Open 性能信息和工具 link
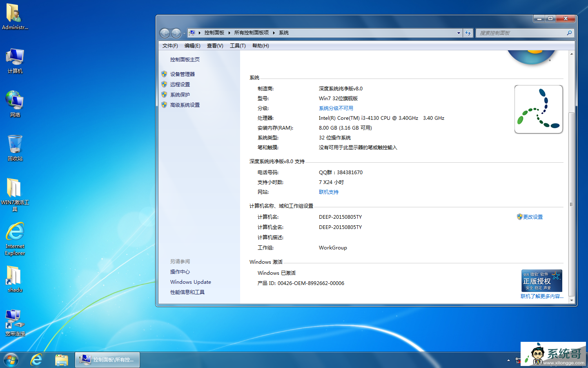588x368 pixels. pos(187,292)
